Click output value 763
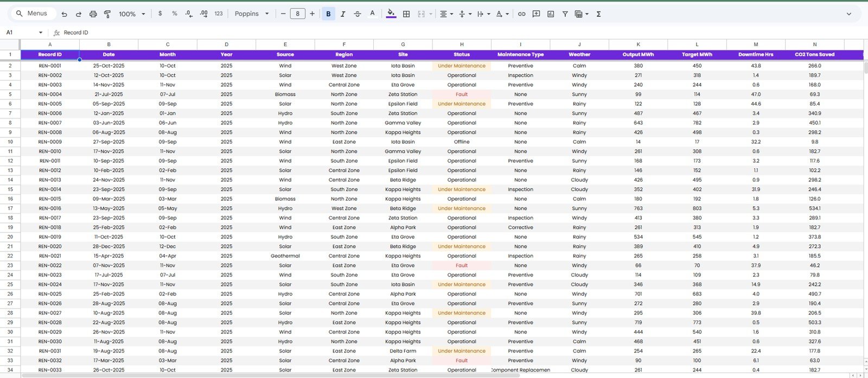This screenshot has width=868, height=378. 639,209
